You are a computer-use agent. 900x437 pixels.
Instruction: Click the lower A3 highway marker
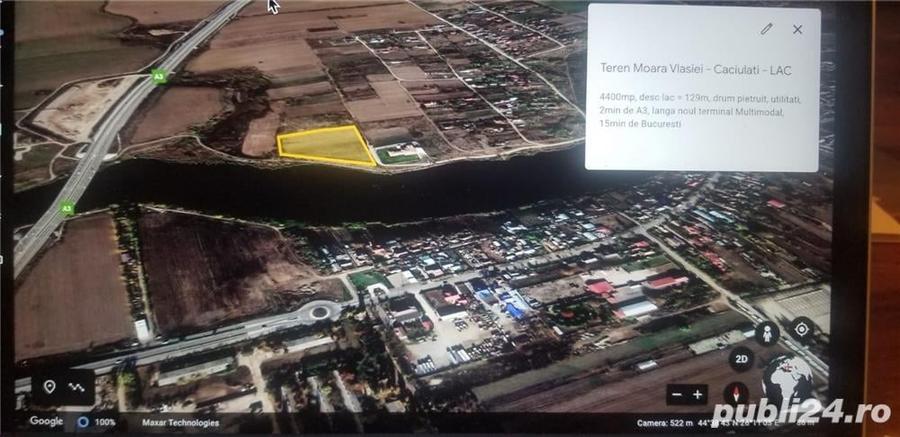click(x=67, y=208)
